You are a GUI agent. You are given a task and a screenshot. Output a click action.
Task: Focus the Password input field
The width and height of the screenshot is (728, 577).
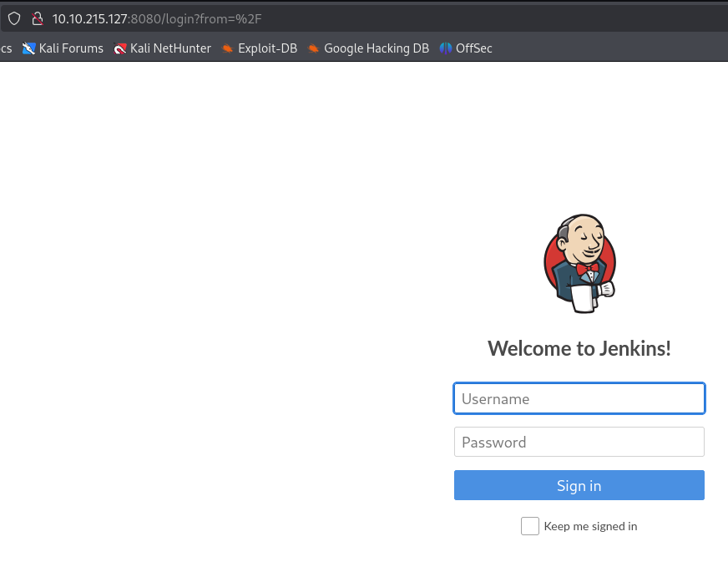tap(579, 442)
